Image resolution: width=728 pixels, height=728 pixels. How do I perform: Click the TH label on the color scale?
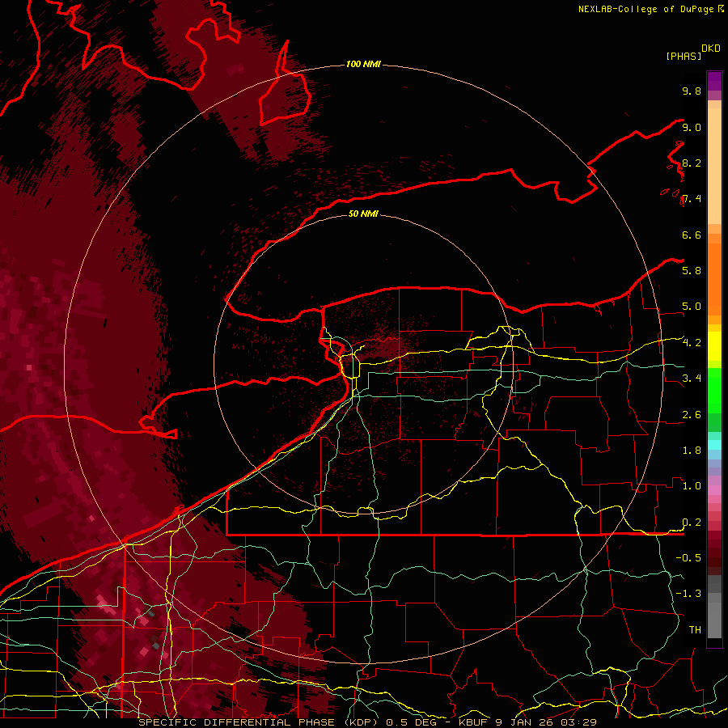(695, 629)
